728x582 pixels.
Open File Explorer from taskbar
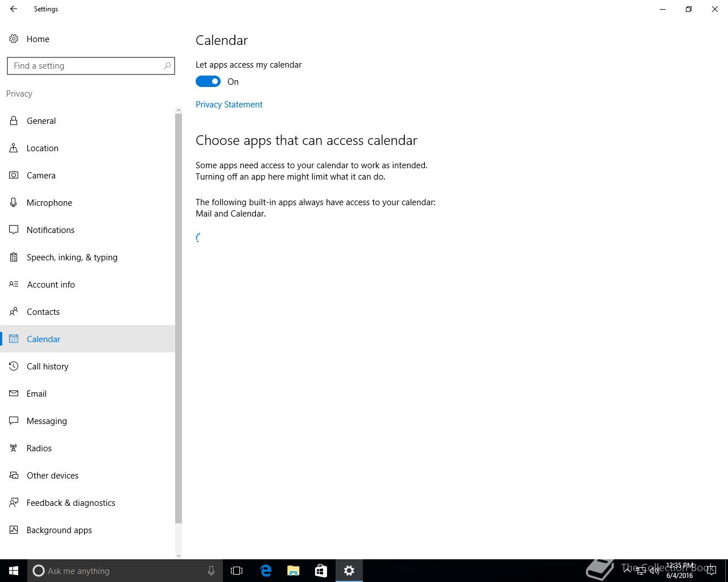click(293, 571)
